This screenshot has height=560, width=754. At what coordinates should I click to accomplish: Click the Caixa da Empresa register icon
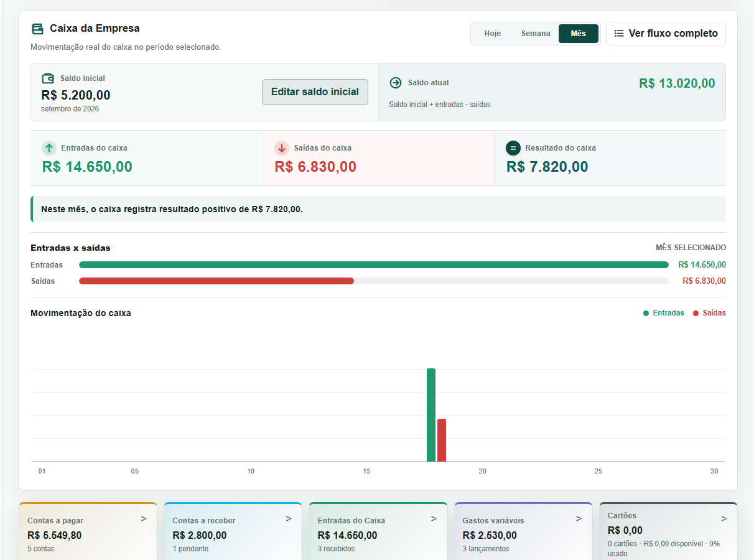coord(37,29)
